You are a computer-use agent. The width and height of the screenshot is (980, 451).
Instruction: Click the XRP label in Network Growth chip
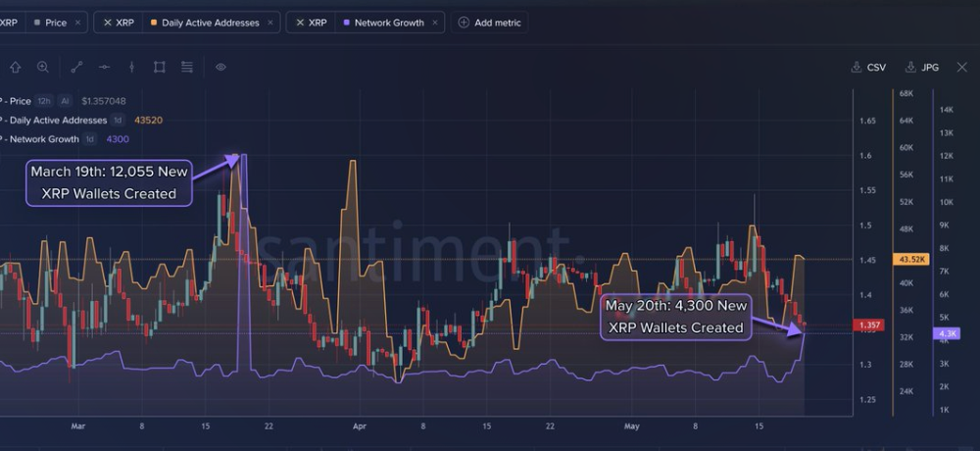(318, 23)
